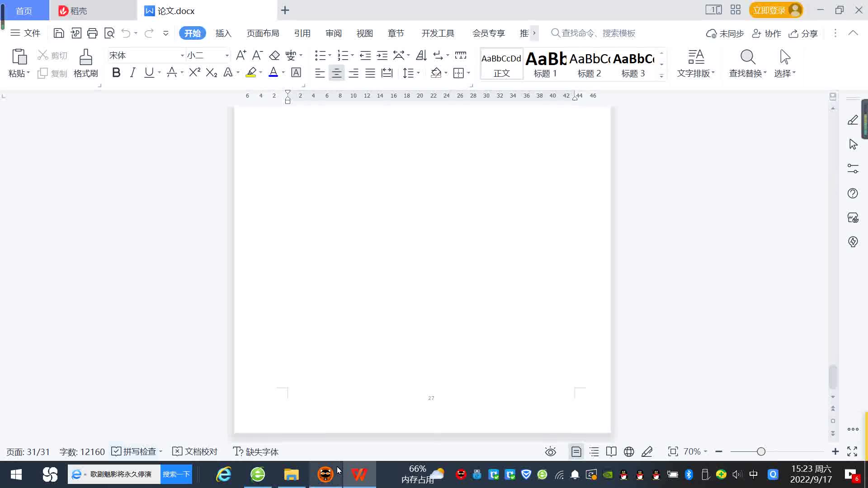Toggle Bold formatting

[116, 72]
